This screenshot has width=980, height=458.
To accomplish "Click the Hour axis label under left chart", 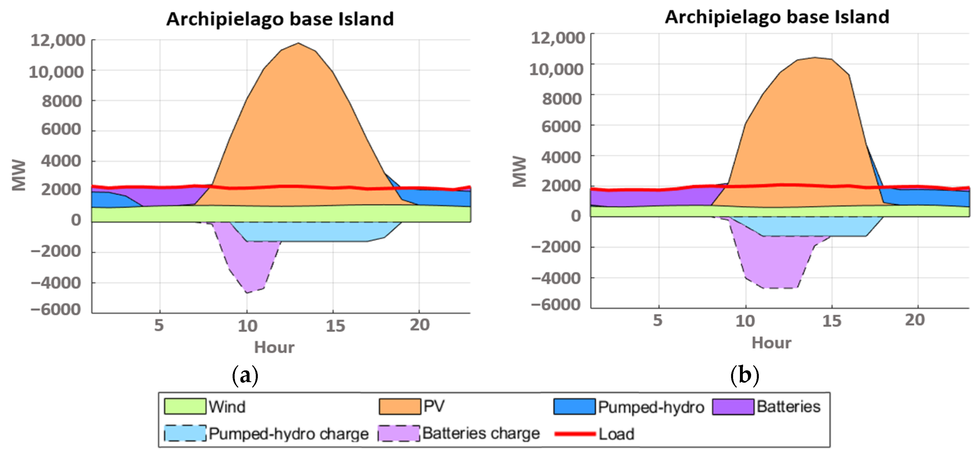I will 274,347.
